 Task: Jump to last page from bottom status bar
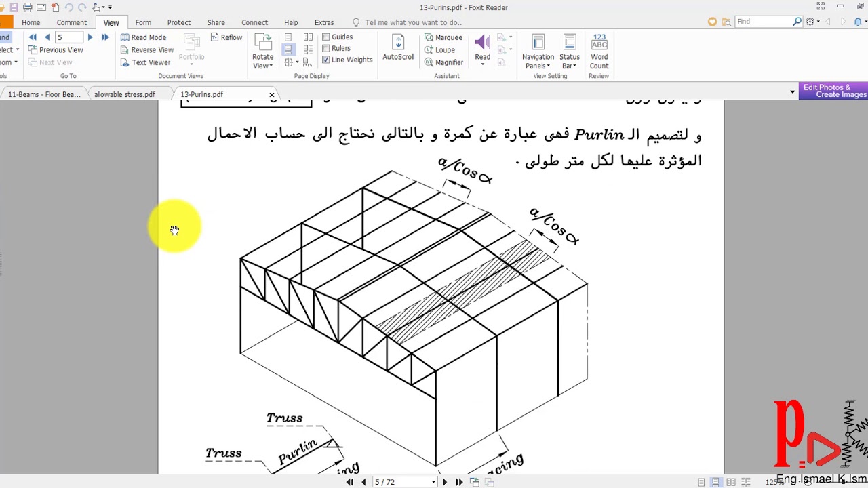click(x=459, y=482)
